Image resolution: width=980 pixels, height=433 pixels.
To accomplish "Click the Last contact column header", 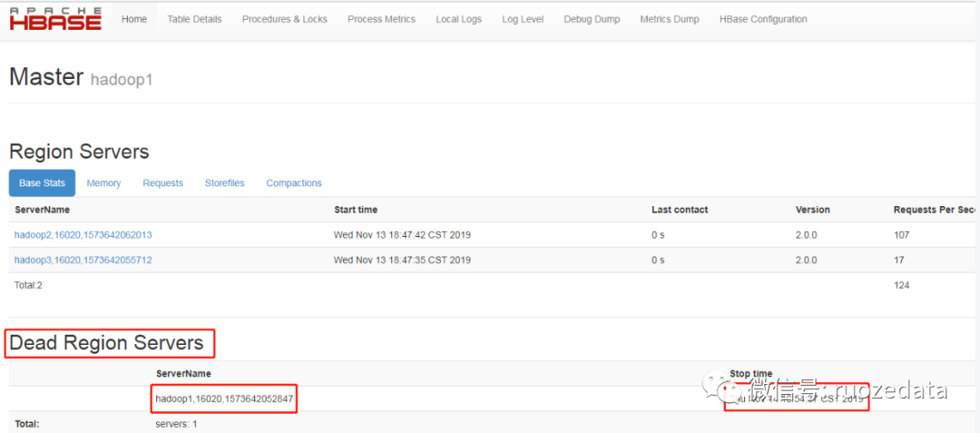I will 680,210.
